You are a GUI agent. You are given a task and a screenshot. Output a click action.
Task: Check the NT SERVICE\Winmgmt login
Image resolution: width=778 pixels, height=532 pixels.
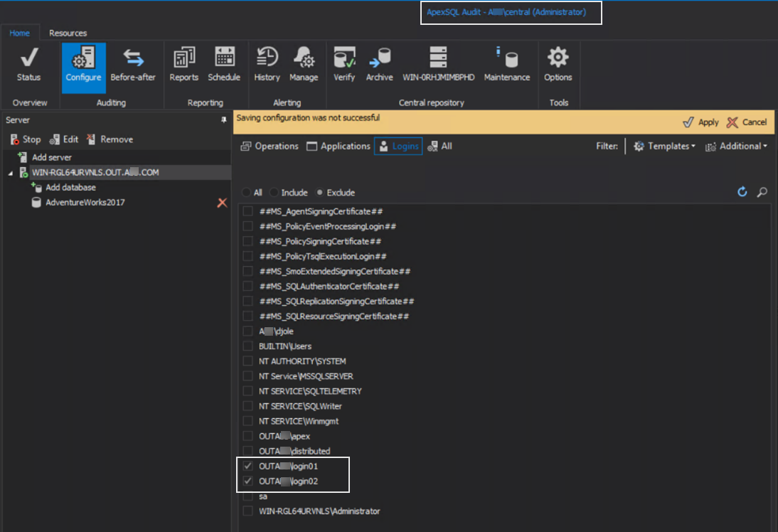point(247,421)
